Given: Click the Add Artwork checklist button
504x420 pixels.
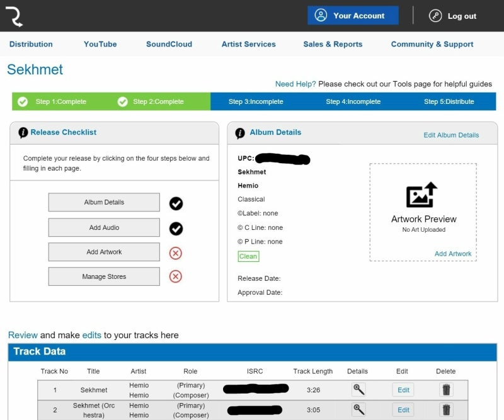Looking at the screenshot, I should coord(104,252).
